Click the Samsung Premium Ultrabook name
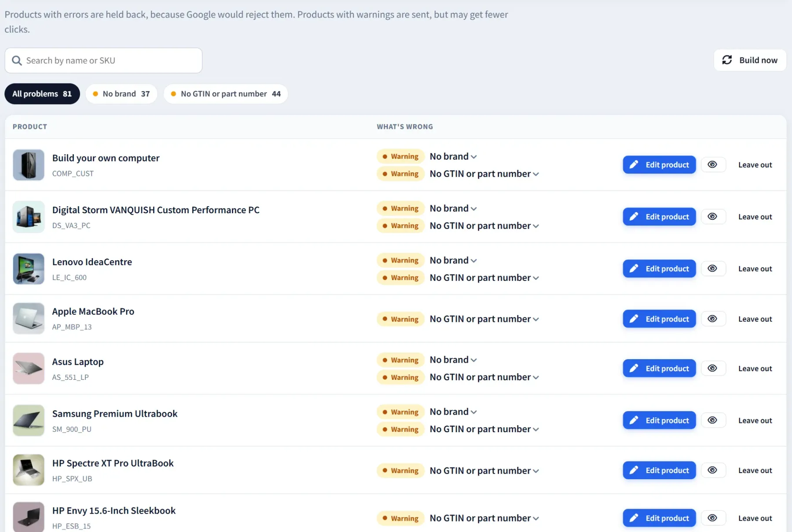The image size is (792, 532). pyautogui.click(x=115, y=414)
